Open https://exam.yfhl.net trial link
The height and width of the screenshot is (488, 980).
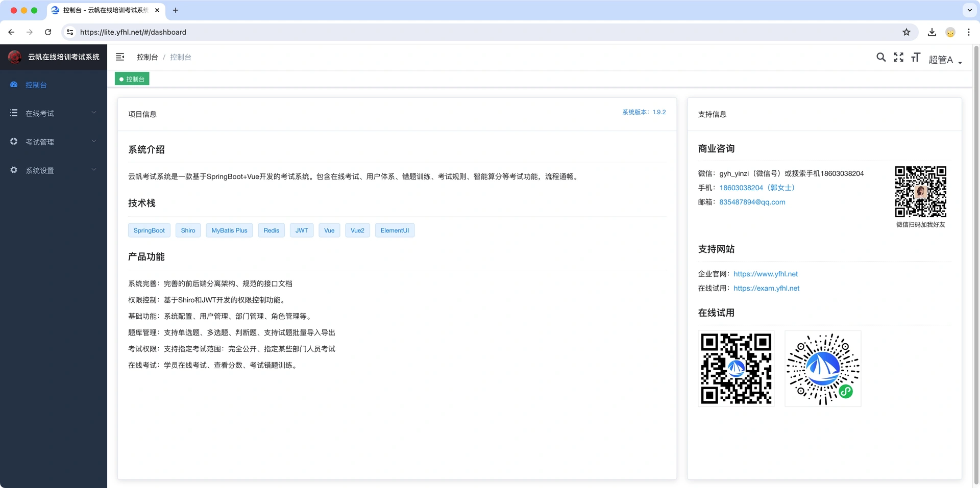tap(766, 288)
